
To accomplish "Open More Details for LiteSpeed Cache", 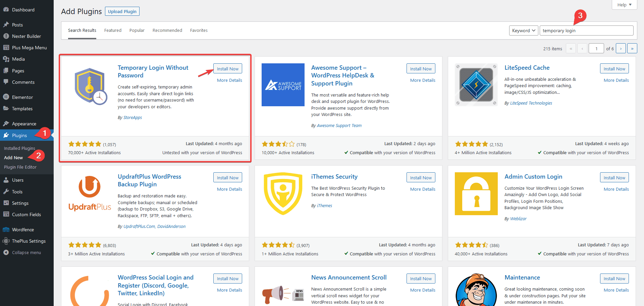I will tap(616, 80).
